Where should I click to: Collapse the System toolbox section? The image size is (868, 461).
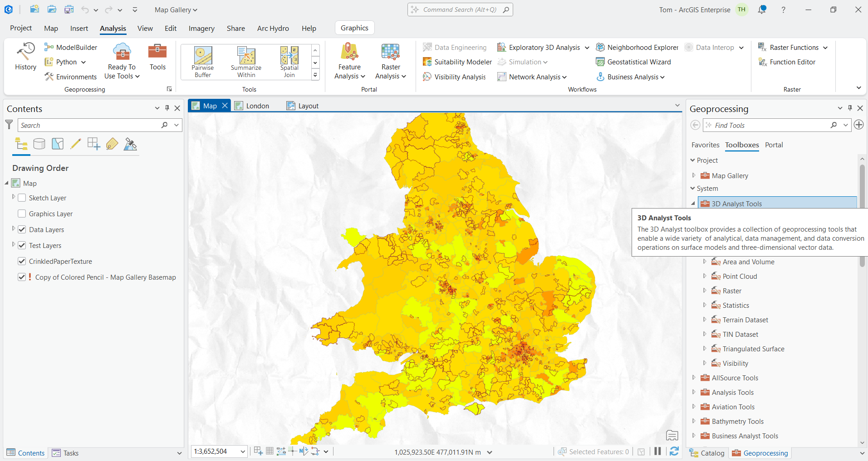(x=693, y=188)
